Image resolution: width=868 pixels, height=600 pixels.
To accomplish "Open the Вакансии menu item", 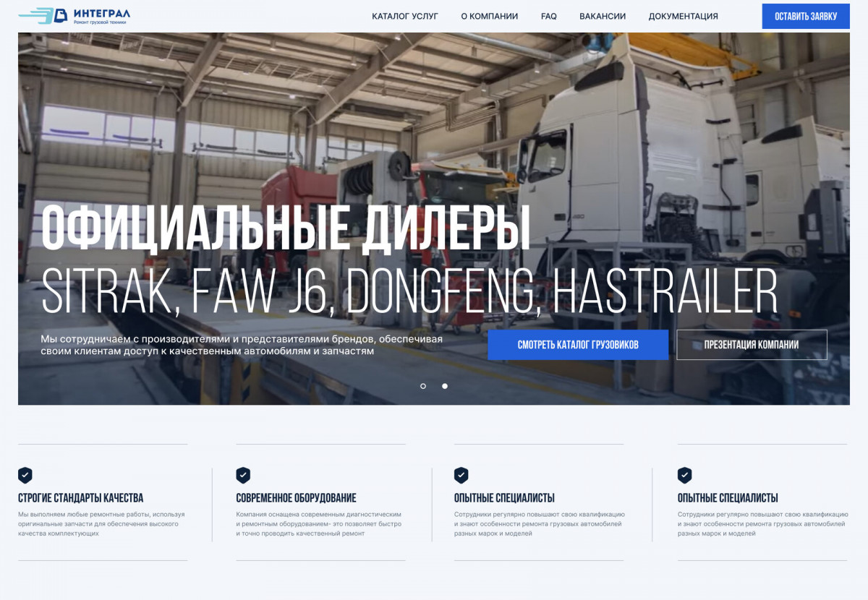I will coord(603,16).
